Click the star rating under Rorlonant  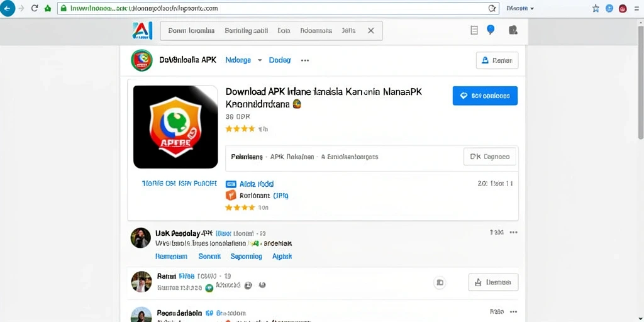click(240, 208)
